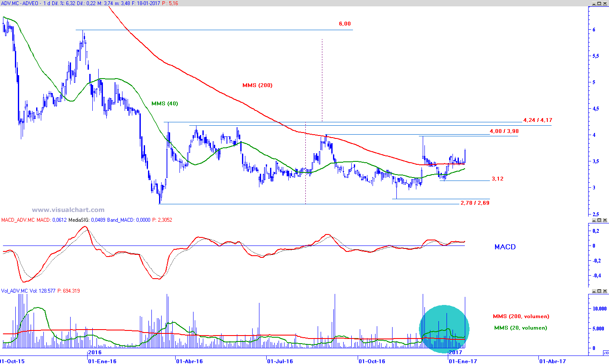Click the 4,24 / 4,17 level label
Viewport: 609px width, 364px height.
click(538, 120)
